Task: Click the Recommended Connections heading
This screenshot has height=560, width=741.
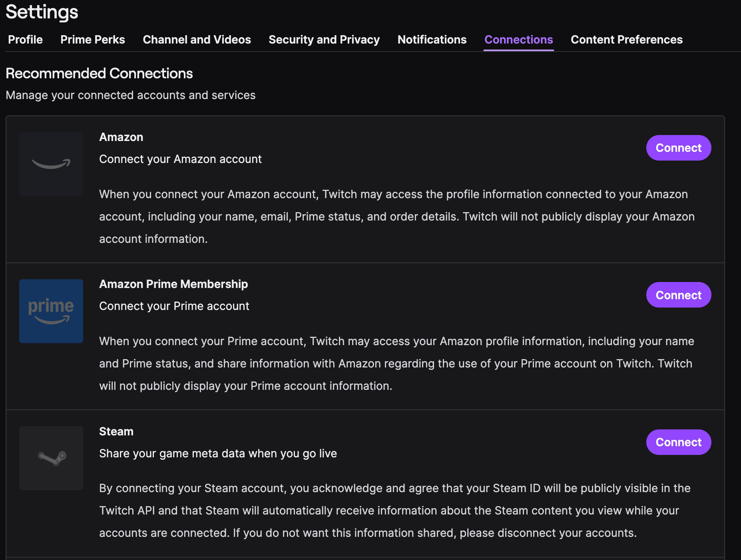Action: tap(99, 73)
